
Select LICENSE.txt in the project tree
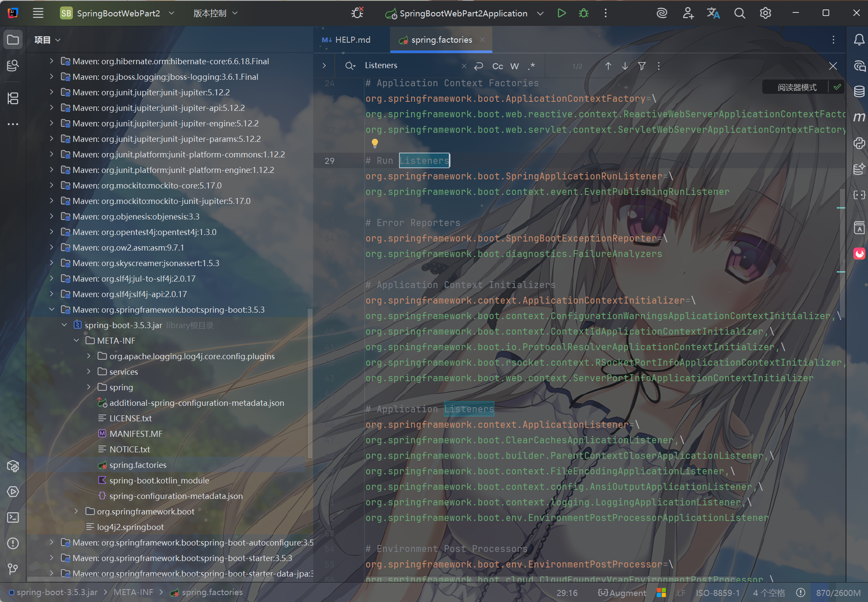pos(130,418)
